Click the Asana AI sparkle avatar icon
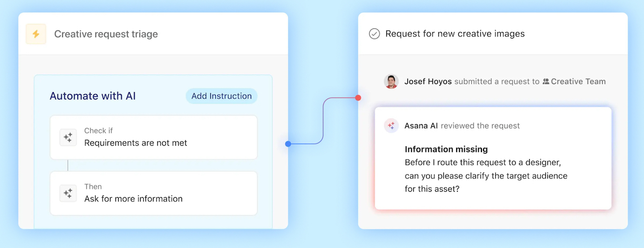The width and height of the screenshot is (644, 248). [x=391, y=126]
